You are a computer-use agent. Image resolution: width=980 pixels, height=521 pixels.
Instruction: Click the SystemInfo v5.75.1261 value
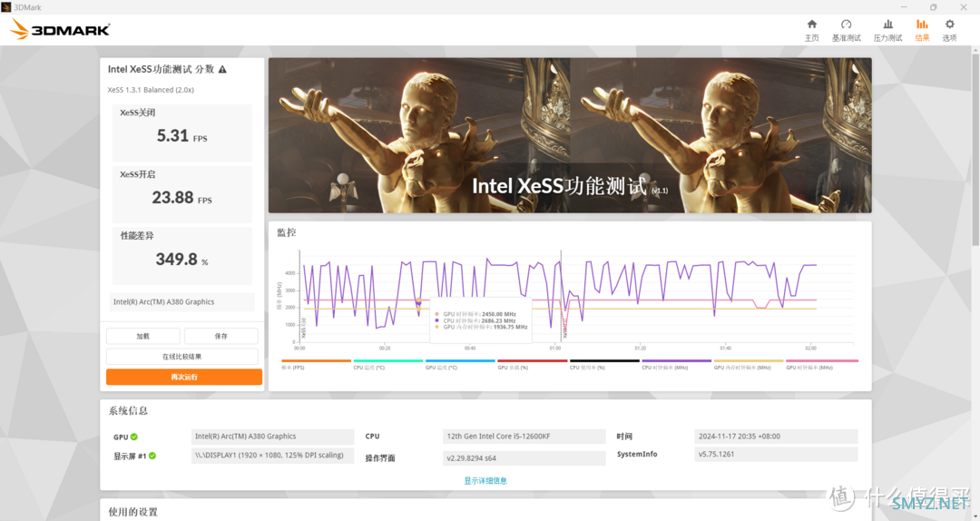coord(776,454)
